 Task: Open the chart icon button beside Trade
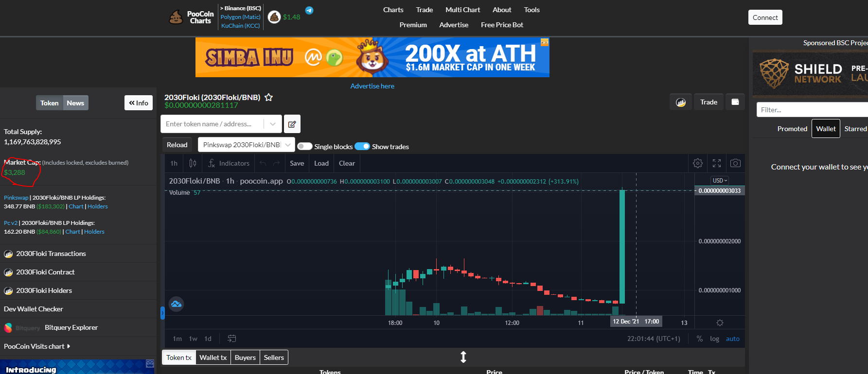point(681,102)
